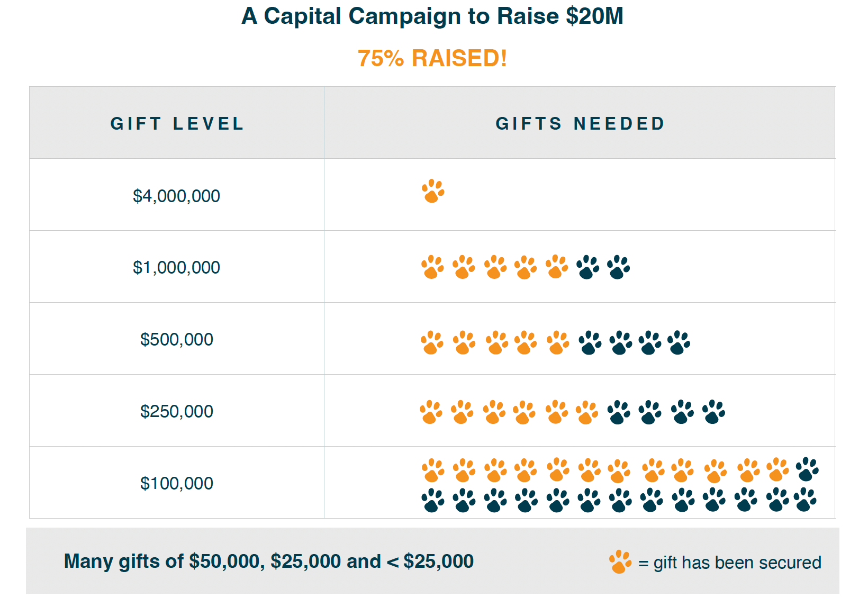Screen dimensions: 868x598
Task: Click the last orange paw in $250,000 row
Action: [x=586, y=412]
